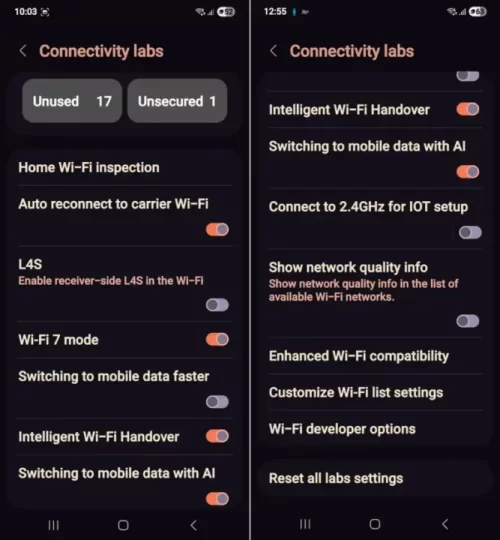Tap back arrow in right Connectivity labs header
Viewport: 500px width, 540px height.
click(273, 51)
